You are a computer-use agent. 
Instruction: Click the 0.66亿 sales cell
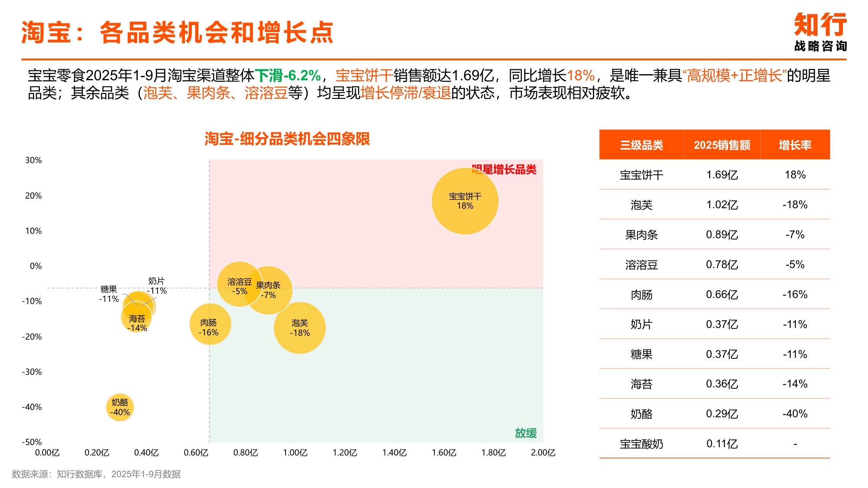click(x=722, y=295)
